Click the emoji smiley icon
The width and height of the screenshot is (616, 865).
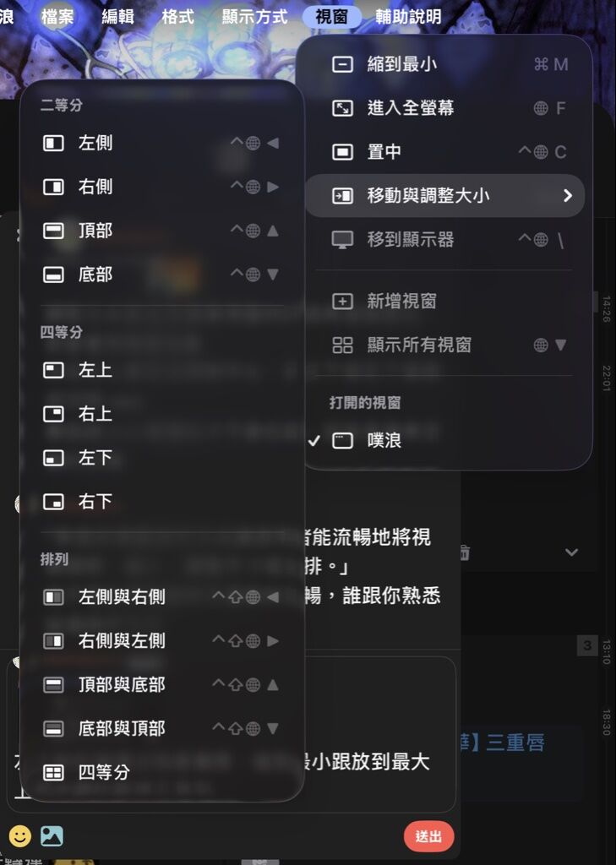(x=20, y=835)
